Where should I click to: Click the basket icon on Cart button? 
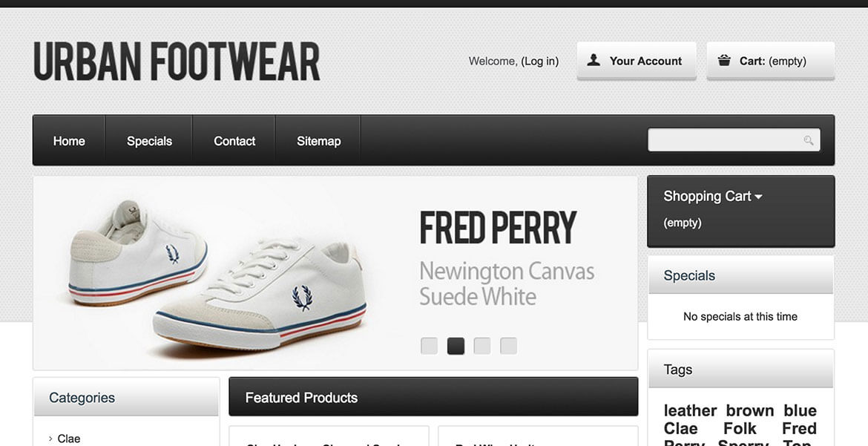(724, 61)
